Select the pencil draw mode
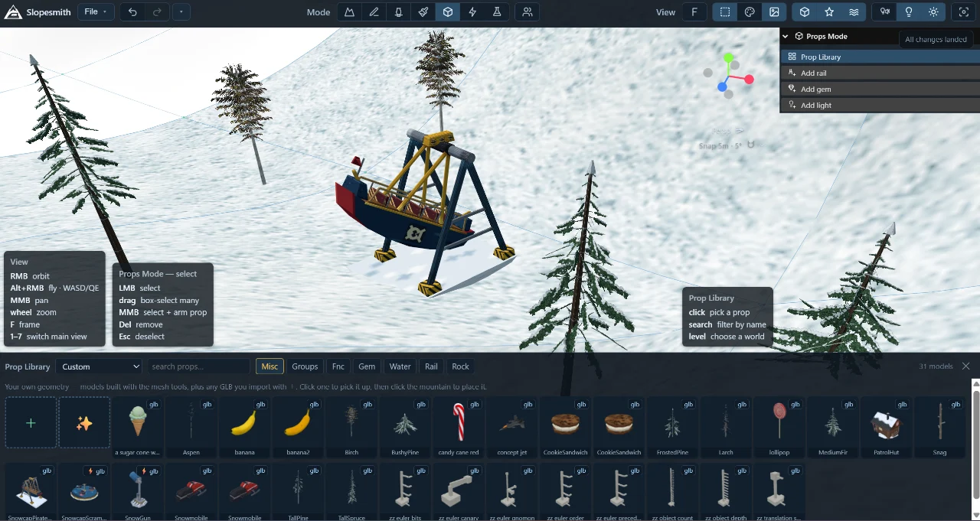 coord(374,12)
